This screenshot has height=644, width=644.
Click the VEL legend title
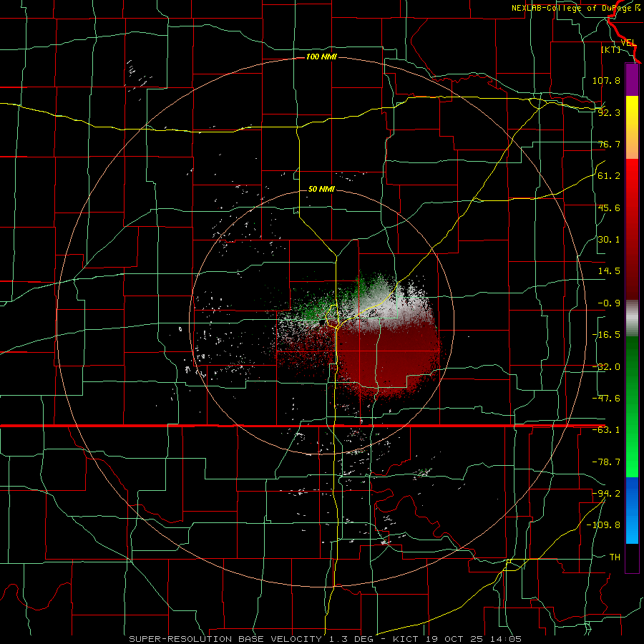[628, 43]
